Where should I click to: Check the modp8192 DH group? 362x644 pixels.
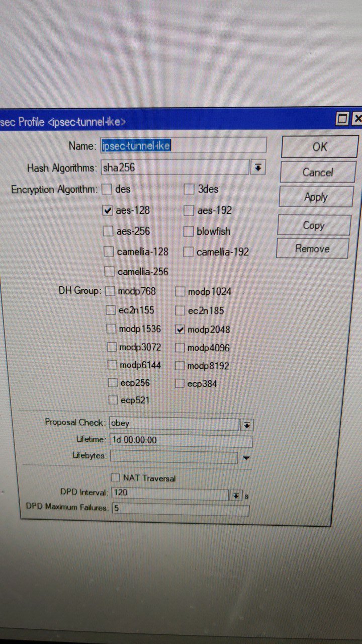[180, 366]
